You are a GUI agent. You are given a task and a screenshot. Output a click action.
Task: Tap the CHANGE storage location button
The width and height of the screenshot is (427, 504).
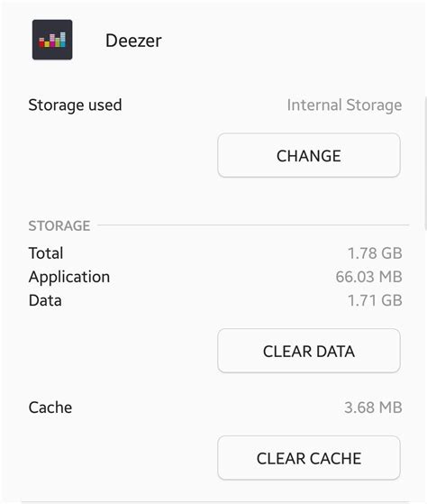click(309, 155)
